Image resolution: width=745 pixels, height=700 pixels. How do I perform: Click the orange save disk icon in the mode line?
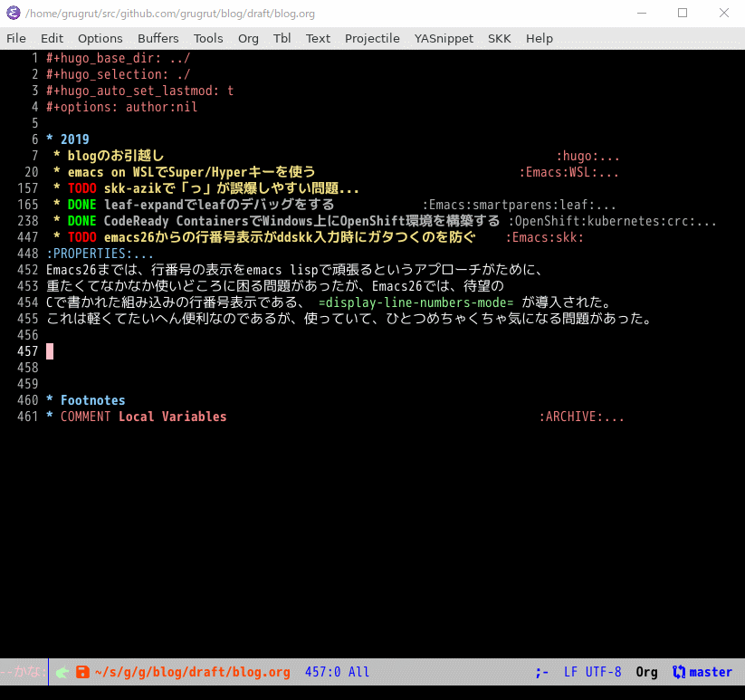(x=82, y=672)
